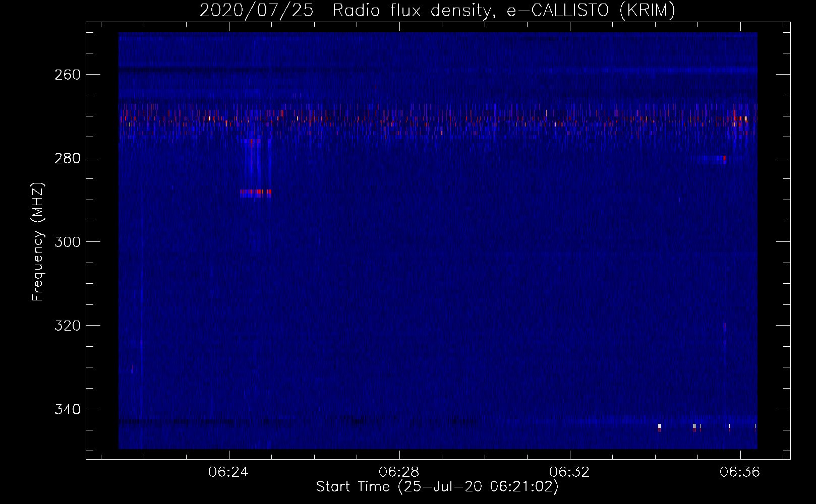Click the plot title "Radio flux density, e-CALLISTO (KRIM)"
The width and height of the screenshot is (816, 504).
(x=503, y=11)
